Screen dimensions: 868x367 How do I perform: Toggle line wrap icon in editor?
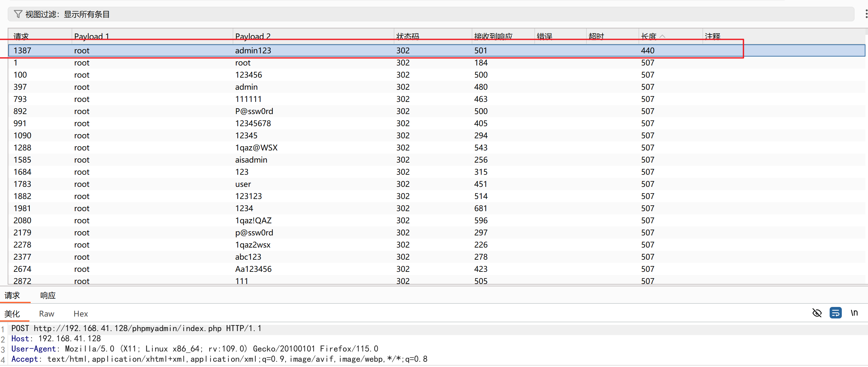point(835,313)
